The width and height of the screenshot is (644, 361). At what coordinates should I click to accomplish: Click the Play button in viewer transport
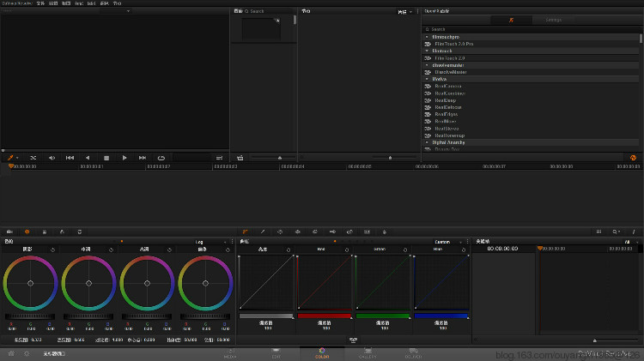click(125, 158)
